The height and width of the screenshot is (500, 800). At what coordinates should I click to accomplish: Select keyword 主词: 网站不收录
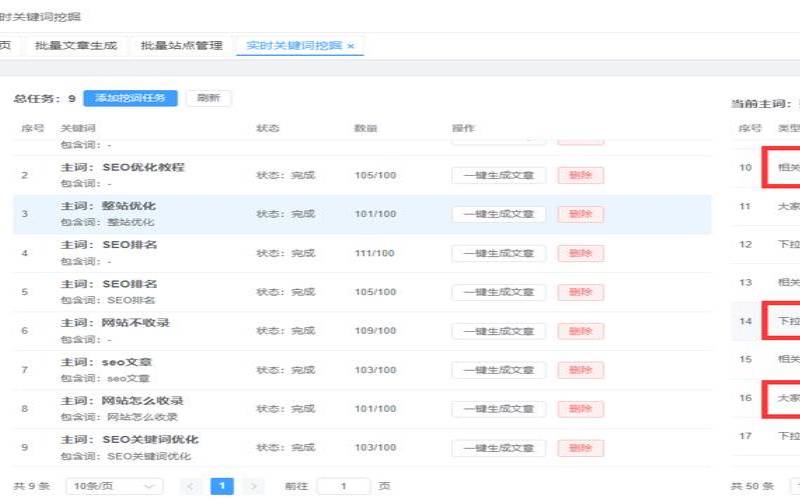tap(115, 323)
